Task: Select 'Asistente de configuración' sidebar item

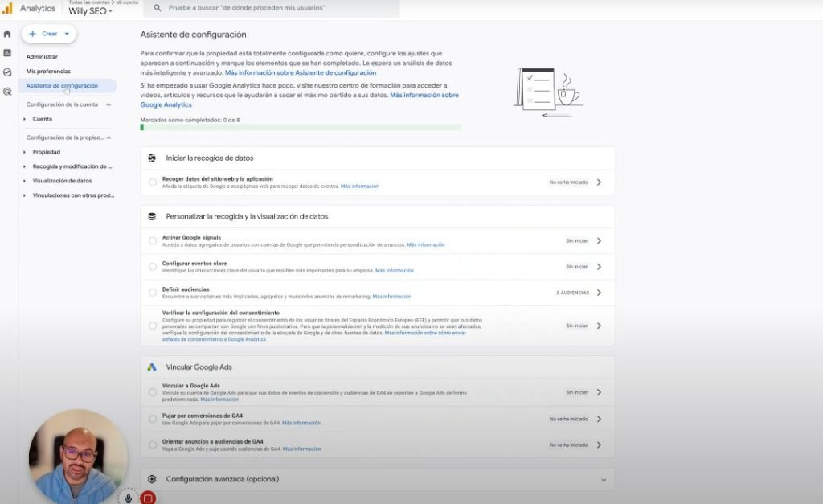Action: coord(68,85)
